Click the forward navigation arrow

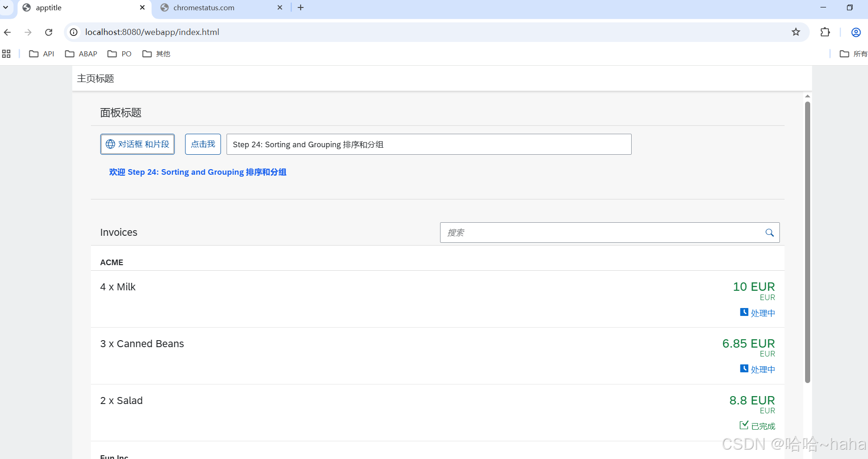(28, 32)
